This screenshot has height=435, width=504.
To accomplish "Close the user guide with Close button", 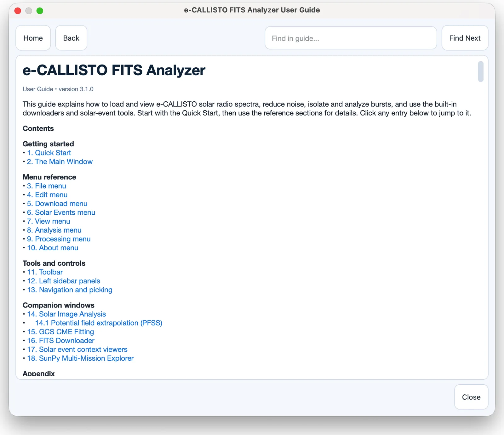I will point(471,397).
